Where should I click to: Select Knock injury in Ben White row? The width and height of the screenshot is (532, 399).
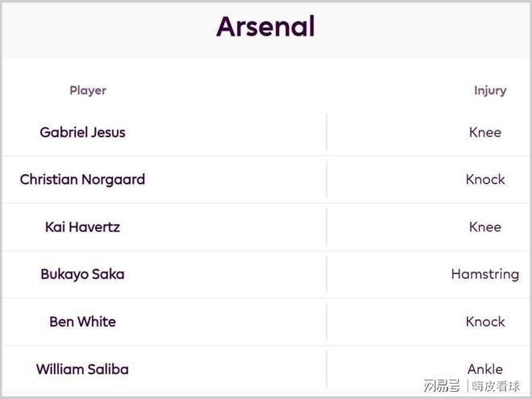click(485, 322)
